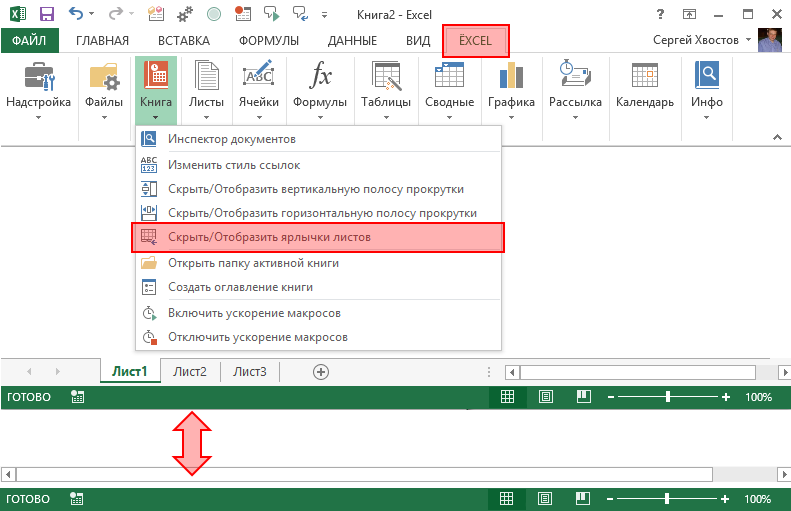Open the Файлы folder menu
Image resolution: width=791 pixels, height=511 pixels.
coord(104,91)
